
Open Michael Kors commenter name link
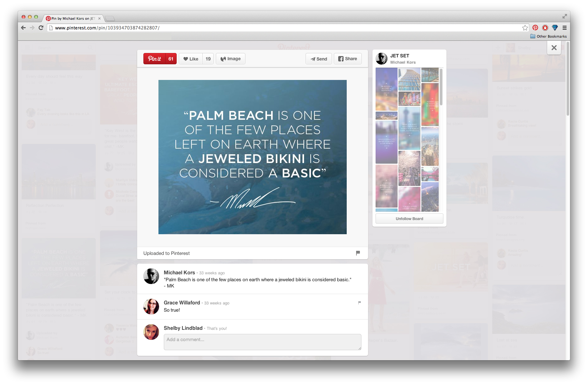click(179, 272)
